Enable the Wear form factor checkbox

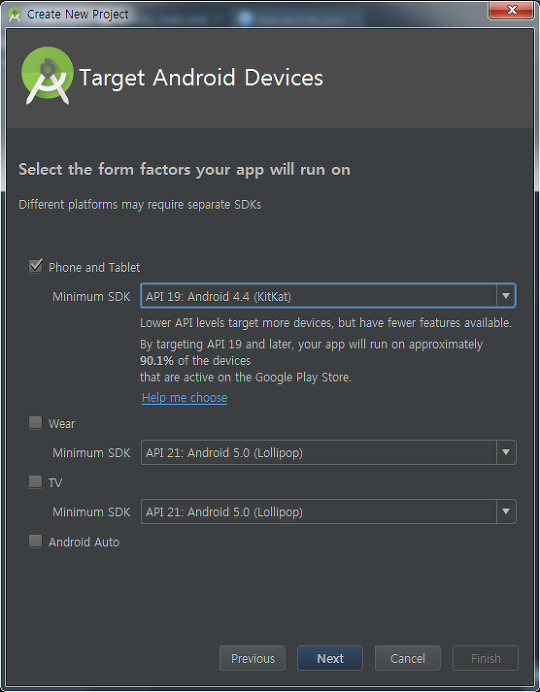(x=35, y=423)
